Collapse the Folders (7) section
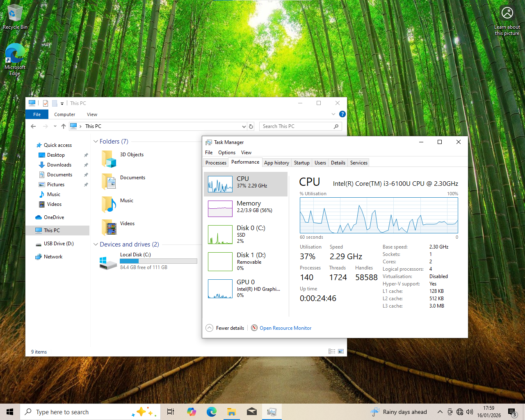The width and height of the screenshot is (525, 420). point(95,141)
